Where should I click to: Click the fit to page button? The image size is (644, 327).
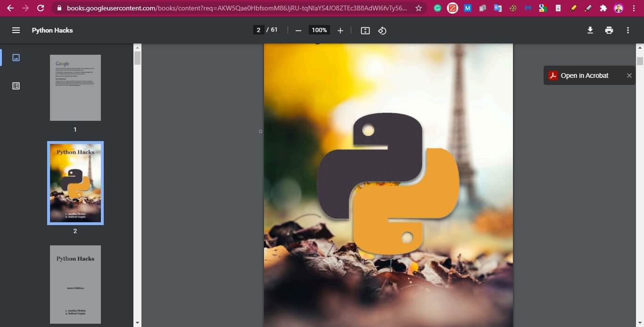[x=365, y=30]
